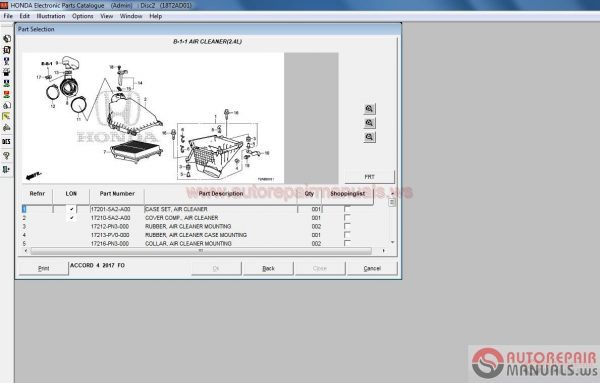Click the FRT button
Screen dimensions: 600x383
pyautogui.click(x=370, y=177)
